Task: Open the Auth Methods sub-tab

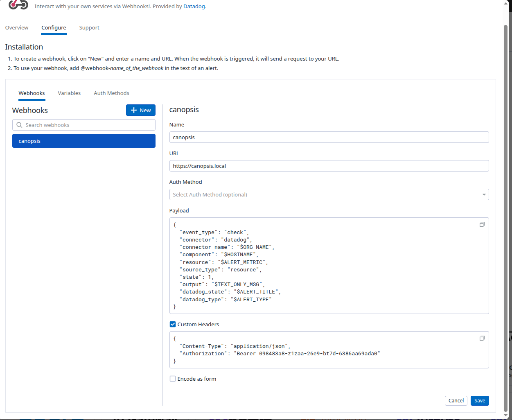Action: click(111, 93)
